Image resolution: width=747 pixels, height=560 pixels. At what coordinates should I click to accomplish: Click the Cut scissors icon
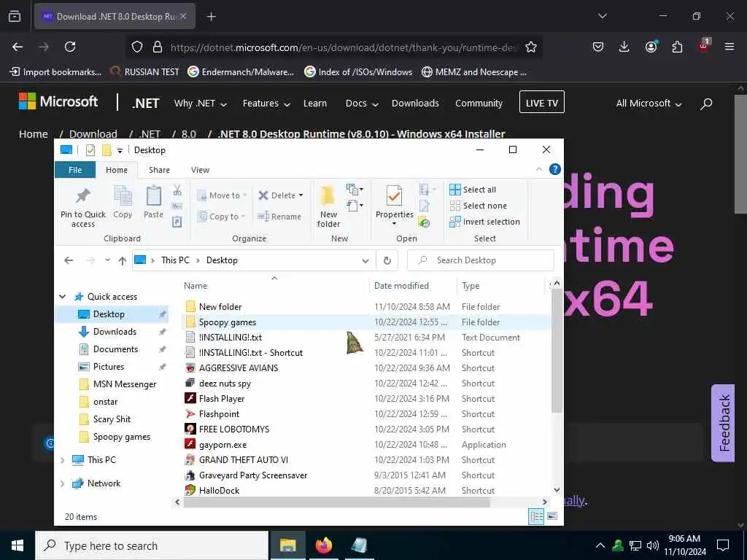(177, 190)
